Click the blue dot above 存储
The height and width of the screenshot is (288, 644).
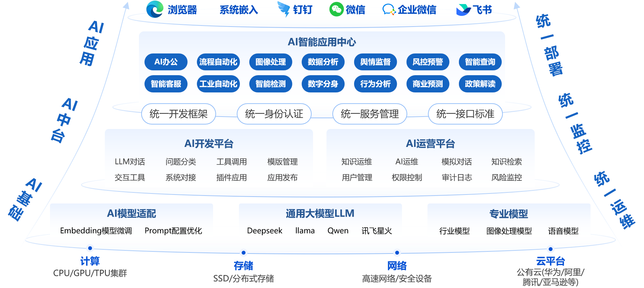(x=243, y=253)
